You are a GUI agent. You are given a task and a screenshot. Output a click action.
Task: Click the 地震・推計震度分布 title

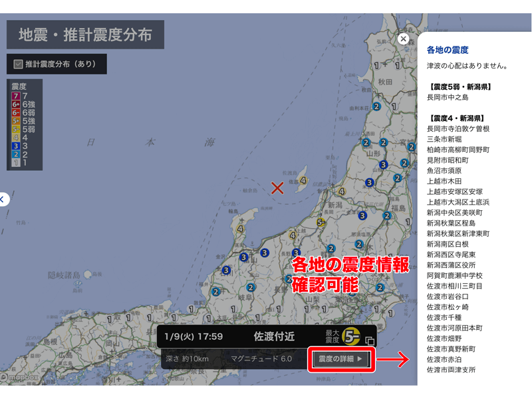tap(85, 35)
